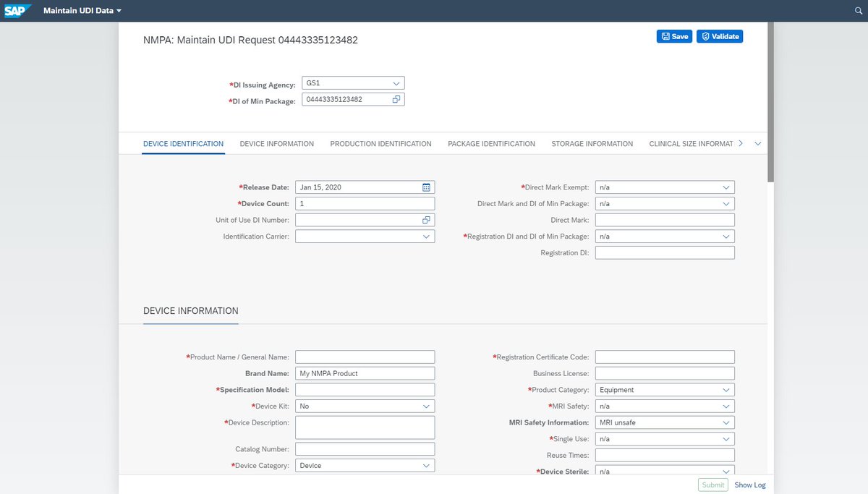Viewport: 868px width, 494px height.
Task: Expand Device Kit dropdown
Action: pyautogui.click(x=427, y=406)
